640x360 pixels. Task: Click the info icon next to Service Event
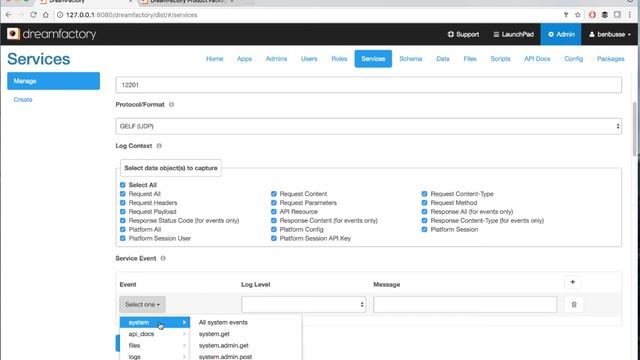tap(163, 258)
